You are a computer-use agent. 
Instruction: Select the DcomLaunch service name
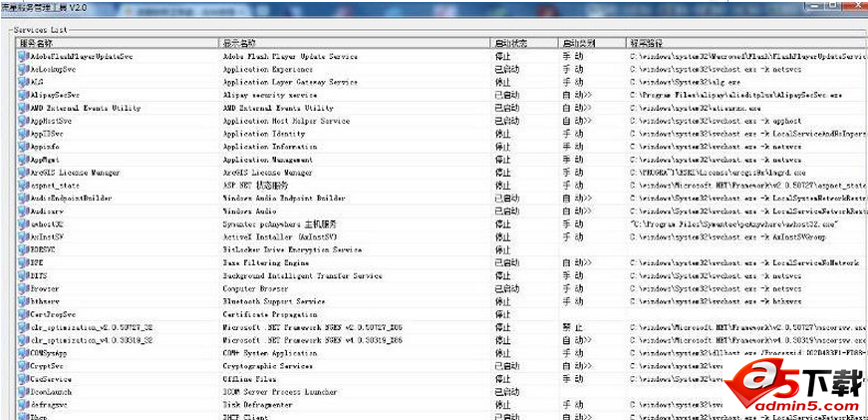[x=51, y=392]
